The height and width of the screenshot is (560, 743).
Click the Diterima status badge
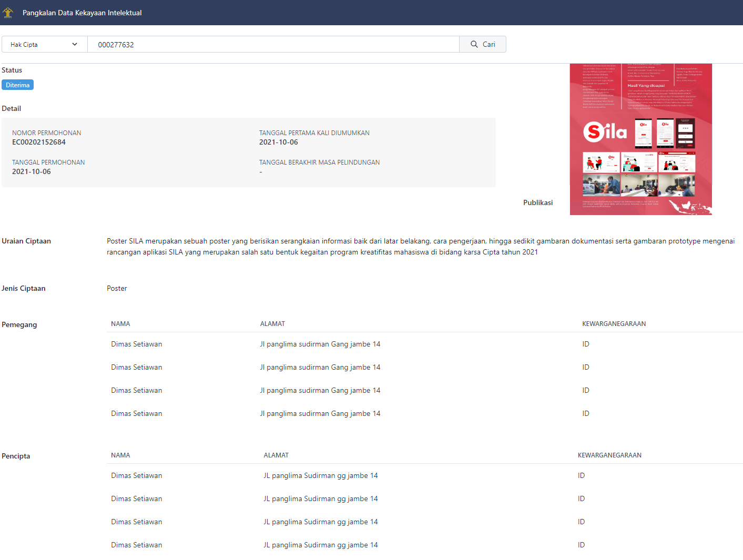point(18,85)
